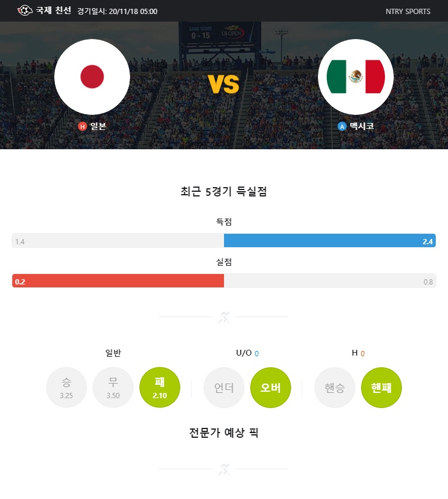Click the Mexico flag circle
Viewport: 448px width, 499px height.
(356, 77)
